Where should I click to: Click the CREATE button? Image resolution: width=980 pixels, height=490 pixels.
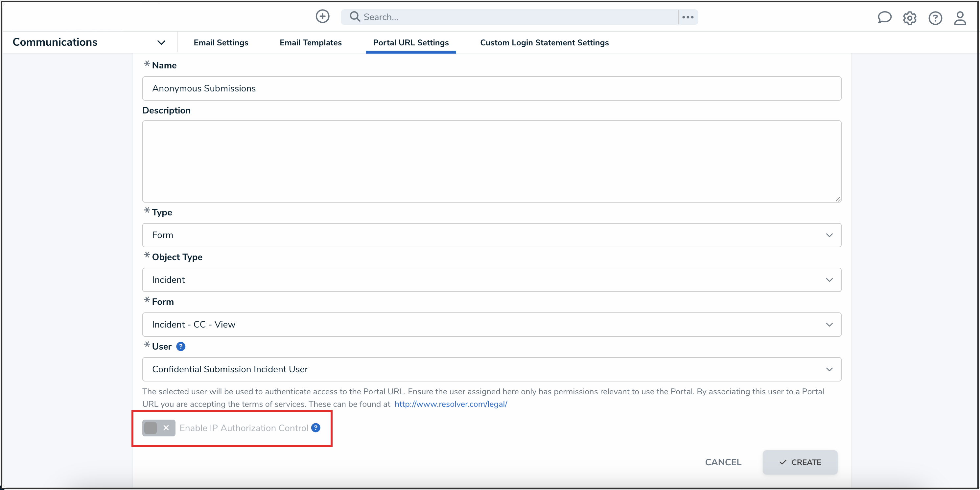(x=800, y=462)
